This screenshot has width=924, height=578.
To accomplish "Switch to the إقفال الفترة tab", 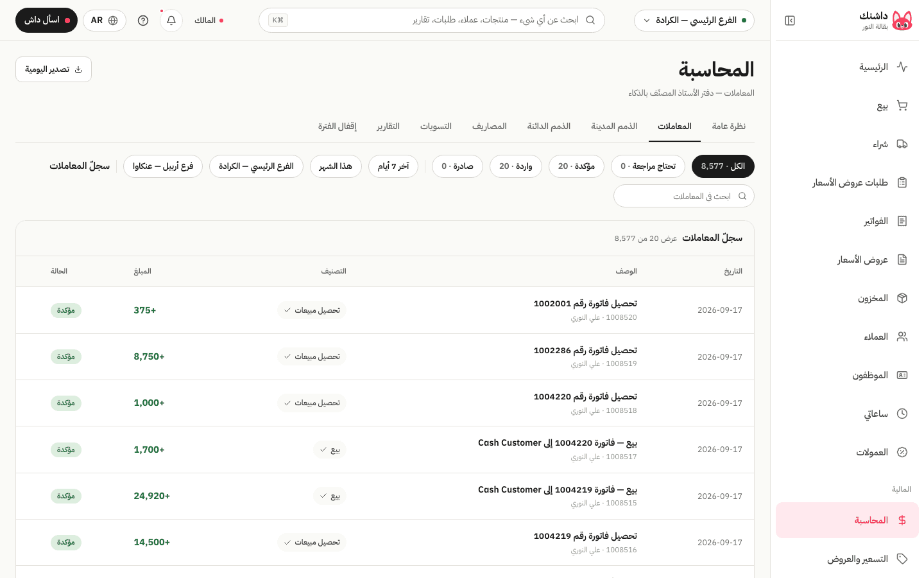I will [338, 127].
